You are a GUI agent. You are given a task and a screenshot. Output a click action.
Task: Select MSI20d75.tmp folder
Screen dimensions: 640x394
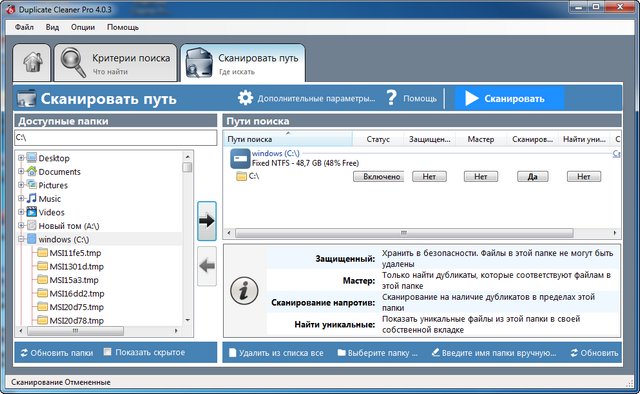[71, 307]
